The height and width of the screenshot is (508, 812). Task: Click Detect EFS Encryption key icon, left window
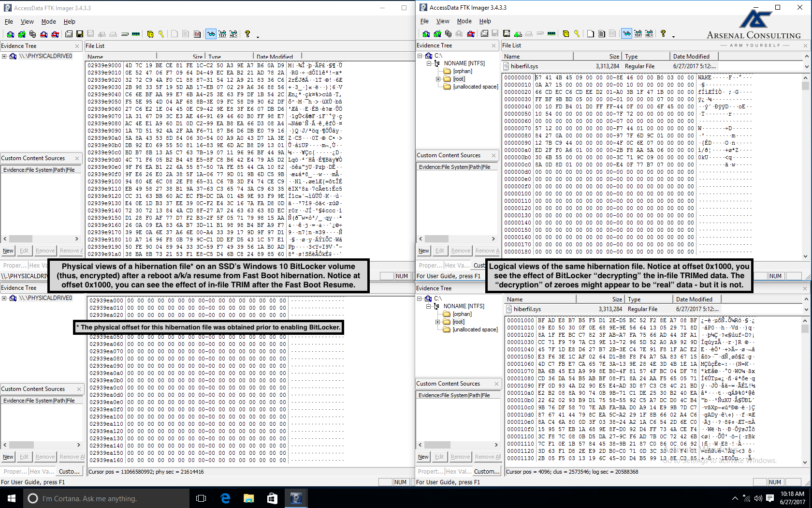[161, 34]
